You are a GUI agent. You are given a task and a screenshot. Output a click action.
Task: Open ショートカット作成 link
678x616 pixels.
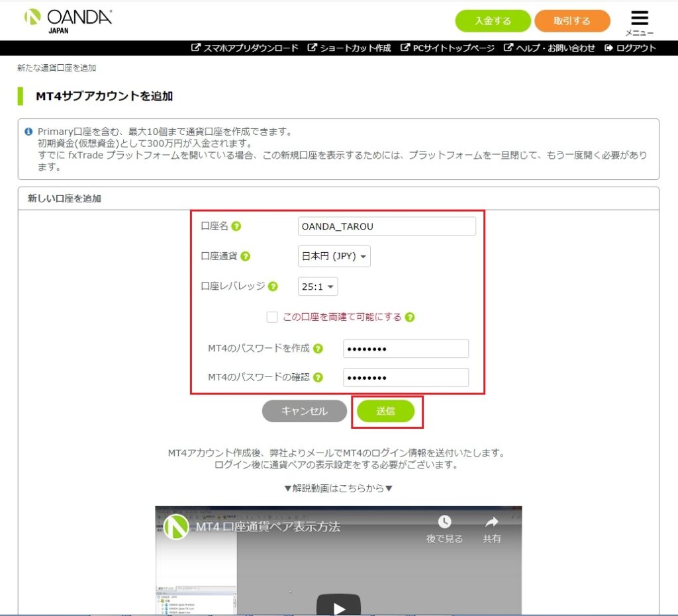pyautogui.click(x=350, y=48)
